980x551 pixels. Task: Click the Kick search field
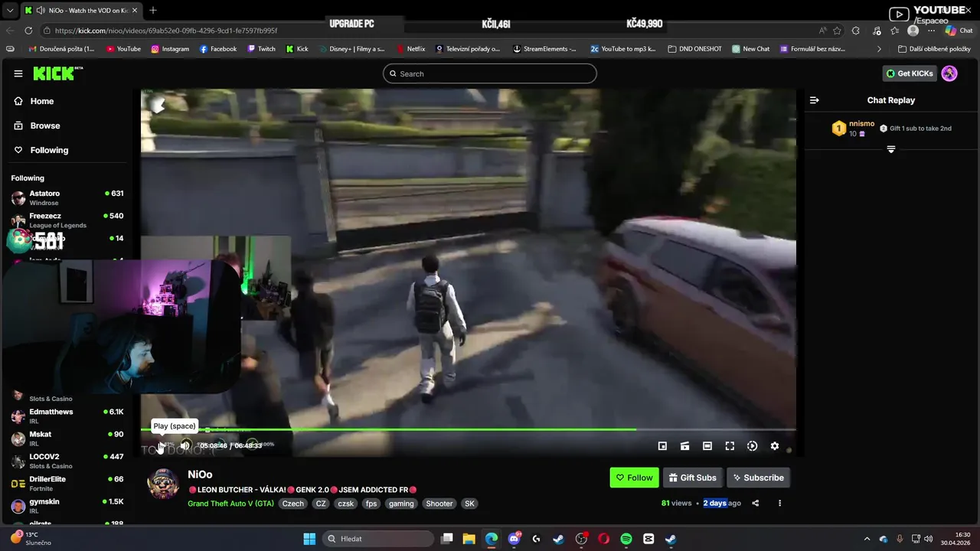(x=490, y=73)
